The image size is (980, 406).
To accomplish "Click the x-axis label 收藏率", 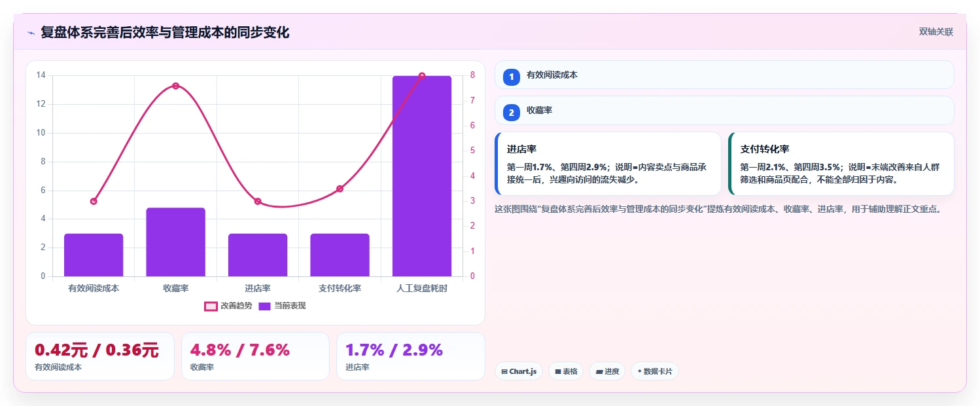I will tap(175, 288).
